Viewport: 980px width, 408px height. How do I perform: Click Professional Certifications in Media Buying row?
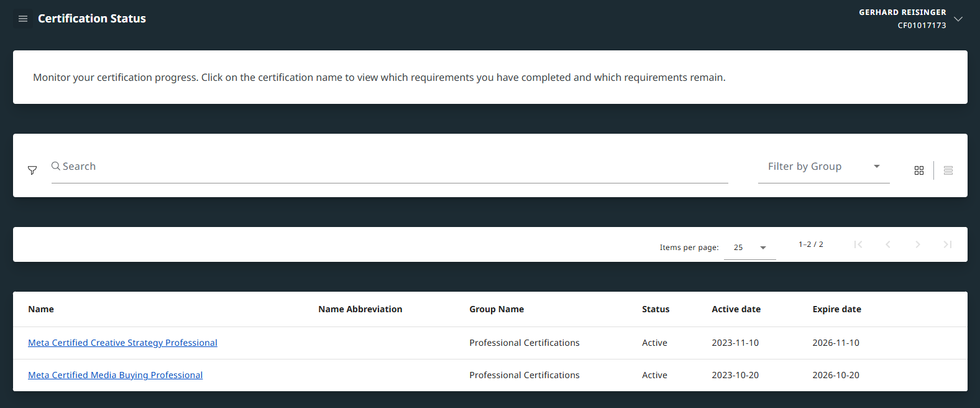[x=524, y=375]
